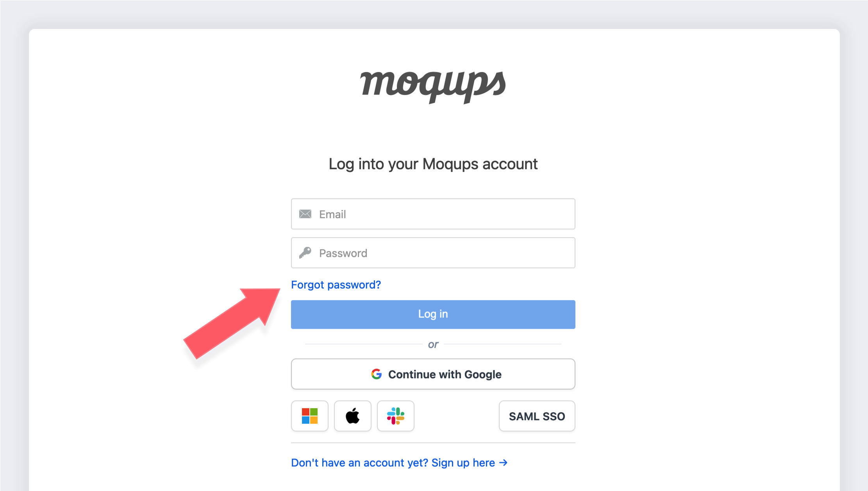868x491 pixels.
Task: Click the Password input field
Action: point(433,253)
